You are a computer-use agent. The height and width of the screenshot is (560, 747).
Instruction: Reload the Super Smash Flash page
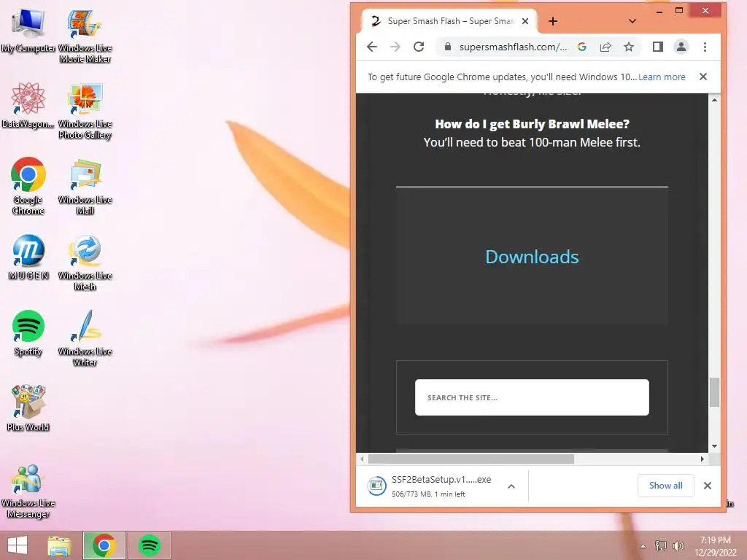click(419, 47)
